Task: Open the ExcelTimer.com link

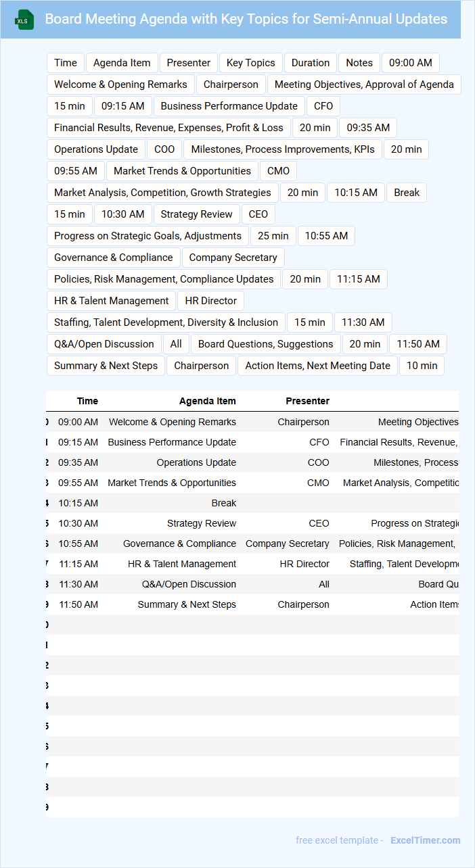Action: pos(426,840)
